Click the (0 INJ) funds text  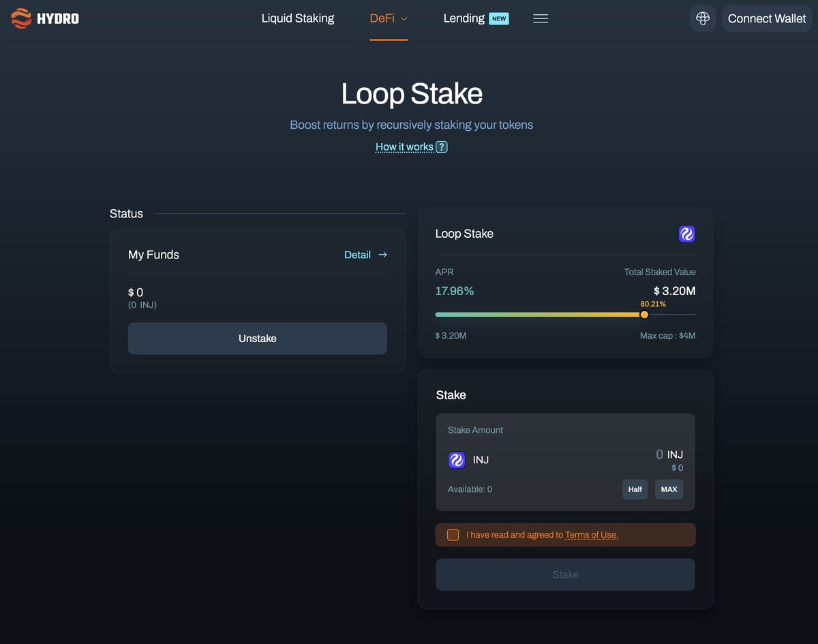142,305
